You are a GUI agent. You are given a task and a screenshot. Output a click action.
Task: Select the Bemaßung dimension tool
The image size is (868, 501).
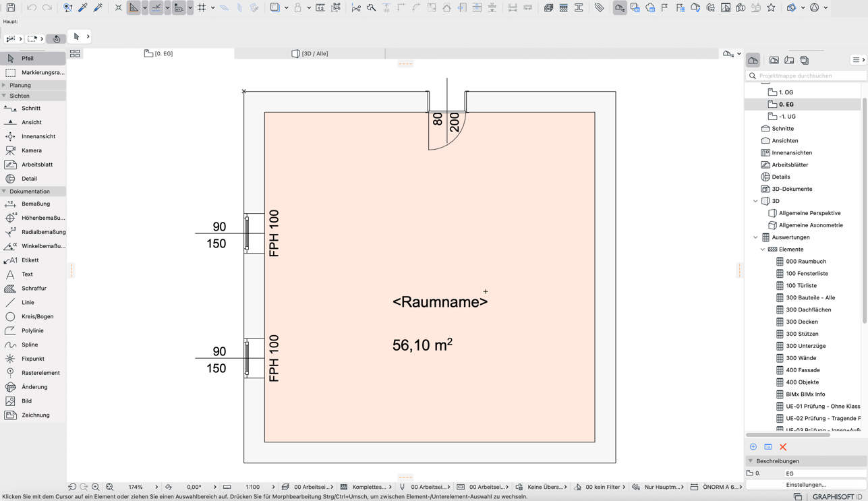click(x=33, y=204)
